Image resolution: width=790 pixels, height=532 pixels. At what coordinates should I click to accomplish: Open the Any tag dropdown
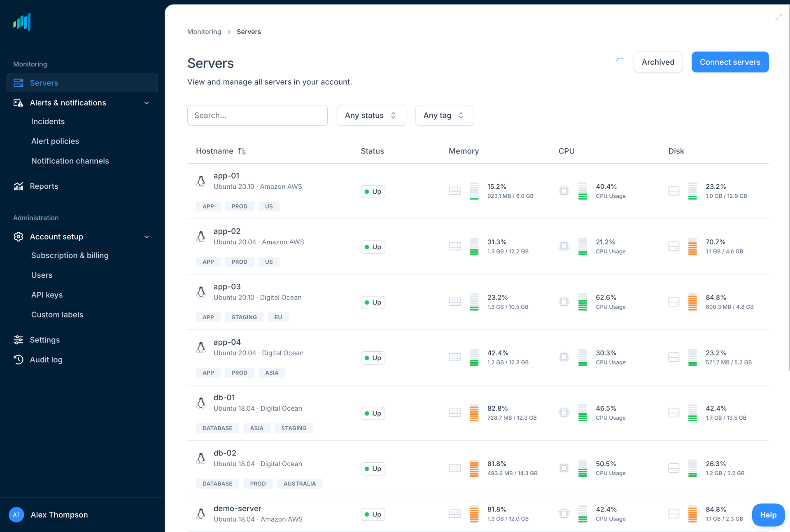pos(444,115)
